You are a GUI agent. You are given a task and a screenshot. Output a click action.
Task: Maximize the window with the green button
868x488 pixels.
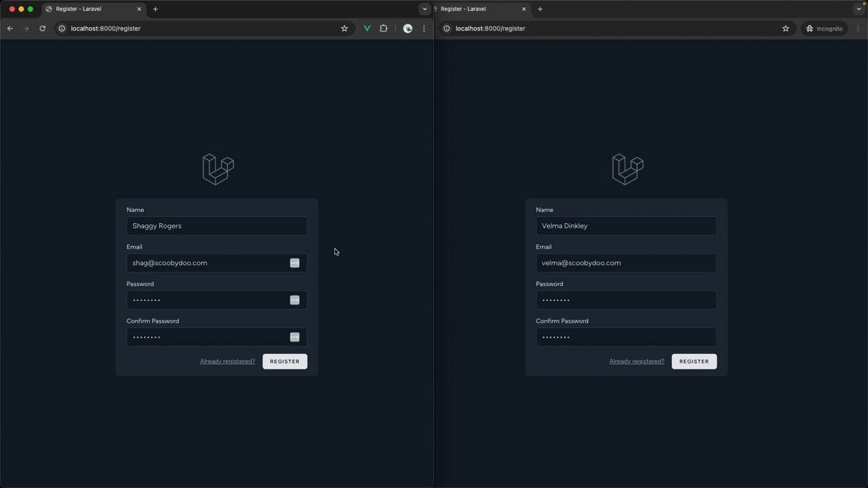[x=30, y=9]
